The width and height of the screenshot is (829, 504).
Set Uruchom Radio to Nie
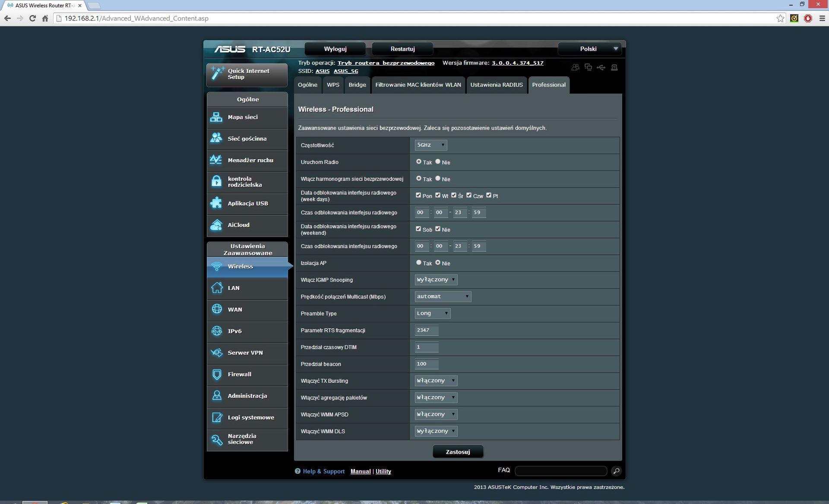pyautogui.click(x=438, y=162)
